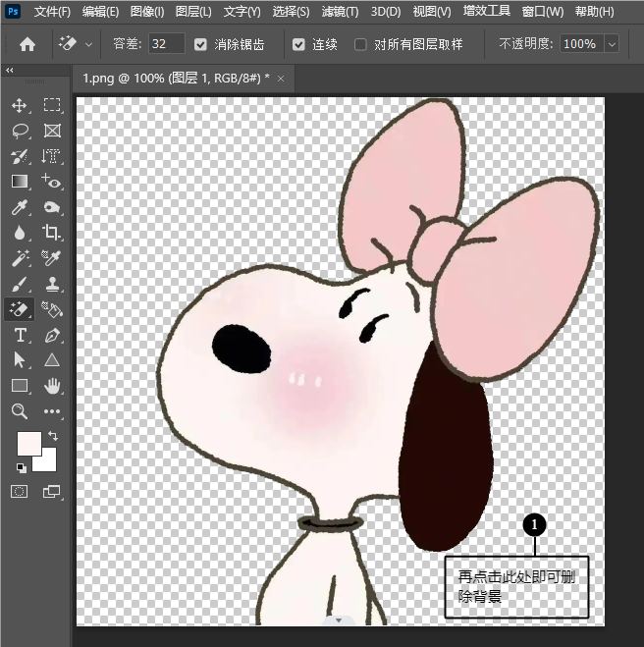Click the opacity field showing 100%

(x=582, y=44)
